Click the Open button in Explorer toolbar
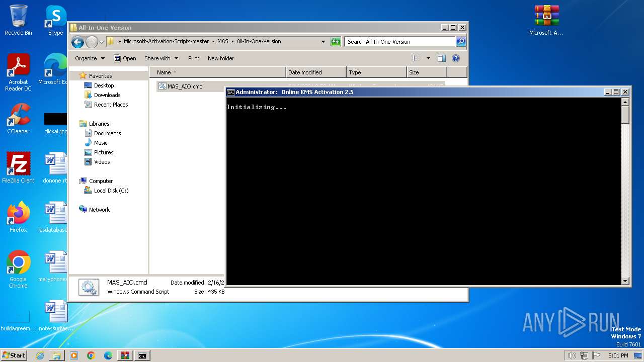The image size is (644, 362). (125, 58)
